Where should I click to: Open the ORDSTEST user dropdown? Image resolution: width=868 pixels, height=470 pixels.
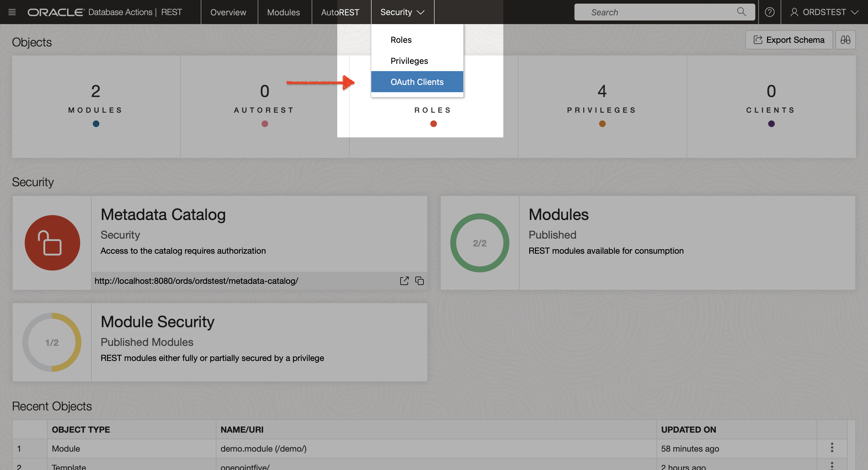click(824, 12)
